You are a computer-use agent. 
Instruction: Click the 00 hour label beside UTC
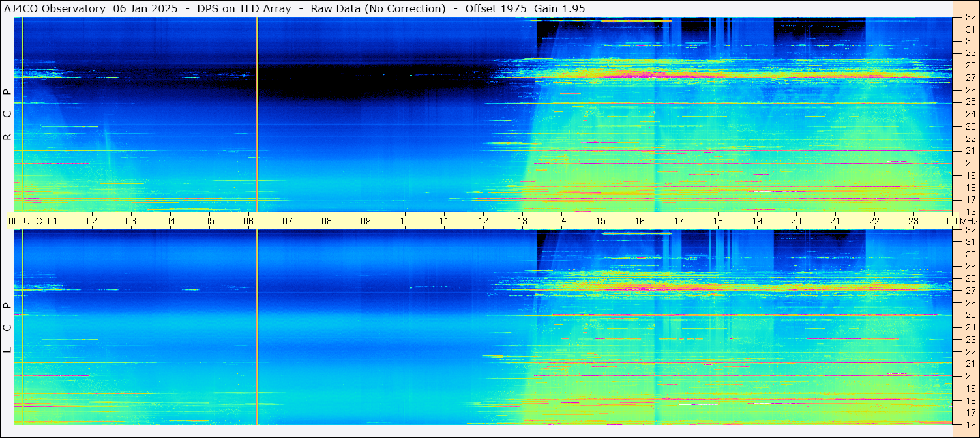[14, 221]
